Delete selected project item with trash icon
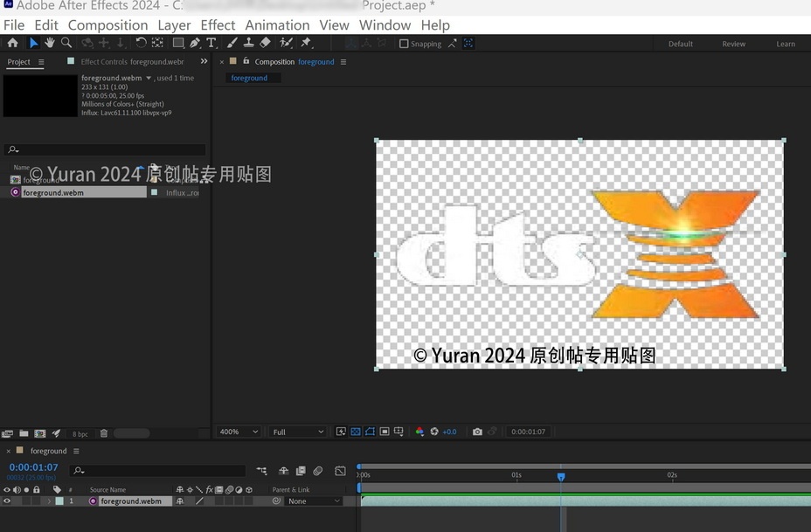The height and width of the screenshot is (532, 811). click(x=103, y=433)
